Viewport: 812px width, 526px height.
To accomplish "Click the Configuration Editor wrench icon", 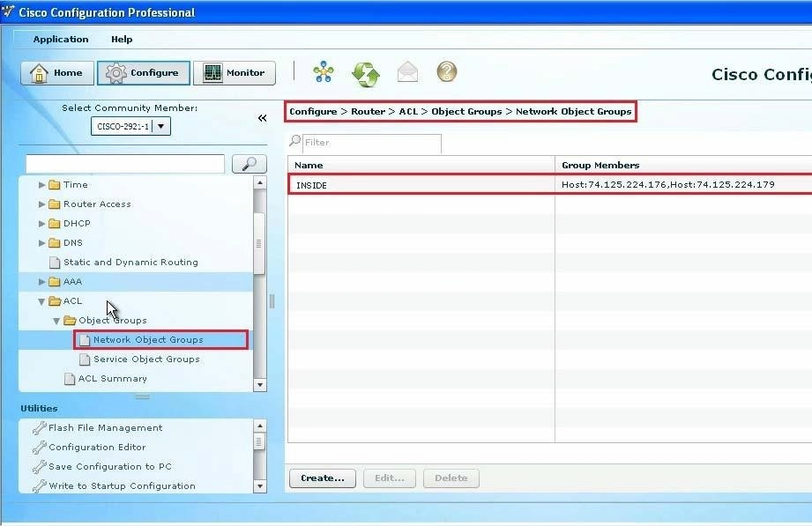I will [x=40, y=448].
